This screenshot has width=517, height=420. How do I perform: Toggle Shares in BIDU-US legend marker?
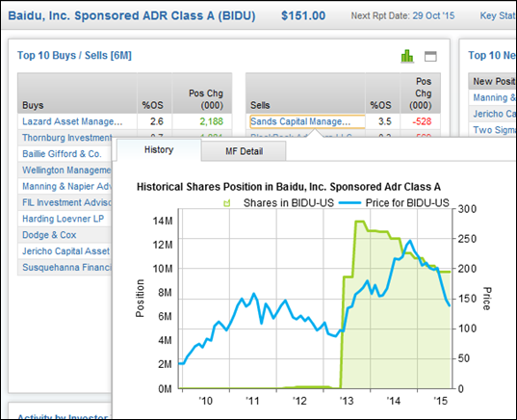227,203
